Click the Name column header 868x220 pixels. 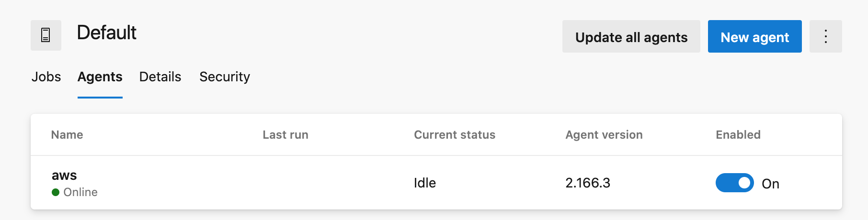67,135
